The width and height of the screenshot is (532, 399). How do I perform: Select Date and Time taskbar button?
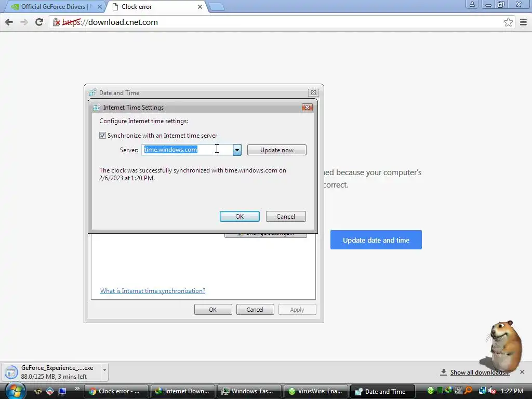point(382,391)
